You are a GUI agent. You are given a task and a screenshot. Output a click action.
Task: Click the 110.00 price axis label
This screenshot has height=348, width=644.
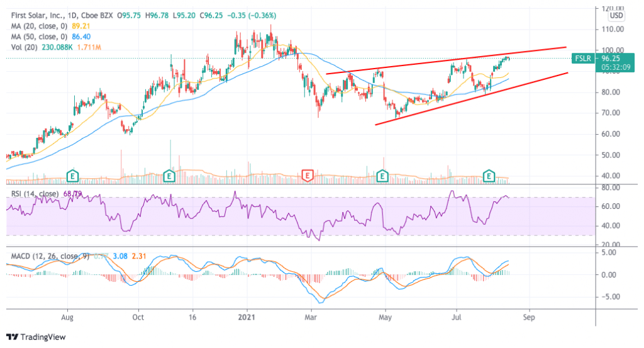[613, 30]
